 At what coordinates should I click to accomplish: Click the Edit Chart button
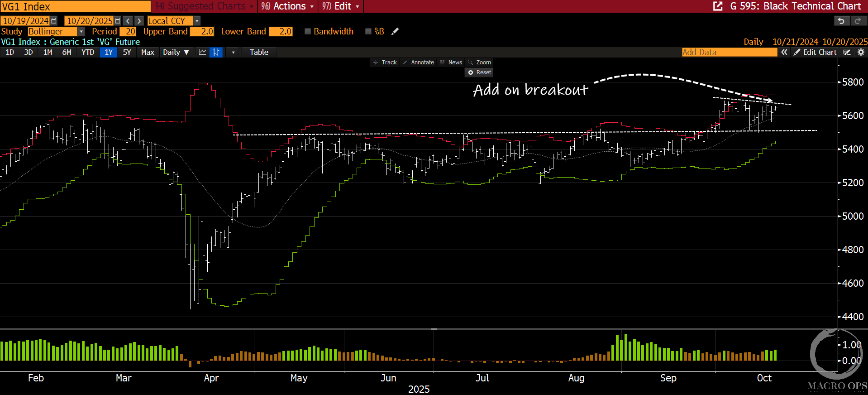point(816,52)
